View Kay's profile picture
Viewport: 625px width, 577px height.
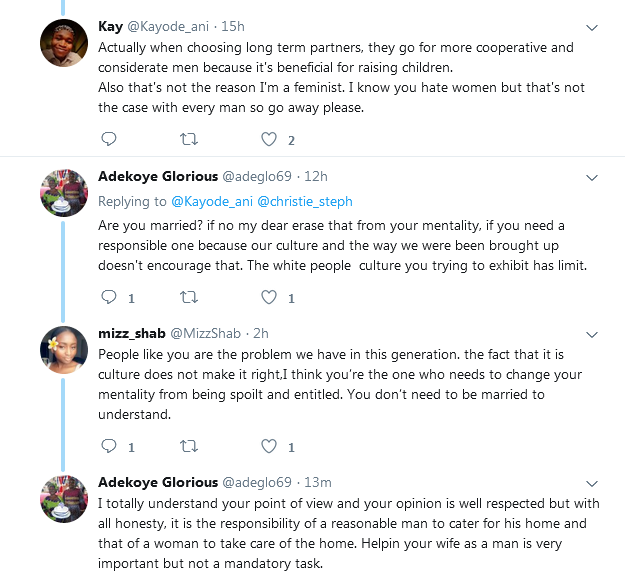tap(64, 43)
